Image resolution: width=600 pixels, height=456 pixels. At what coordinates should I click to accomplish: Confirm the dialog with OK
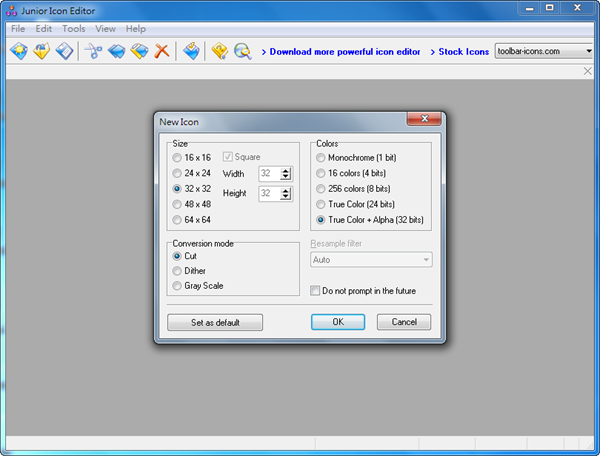338,322
